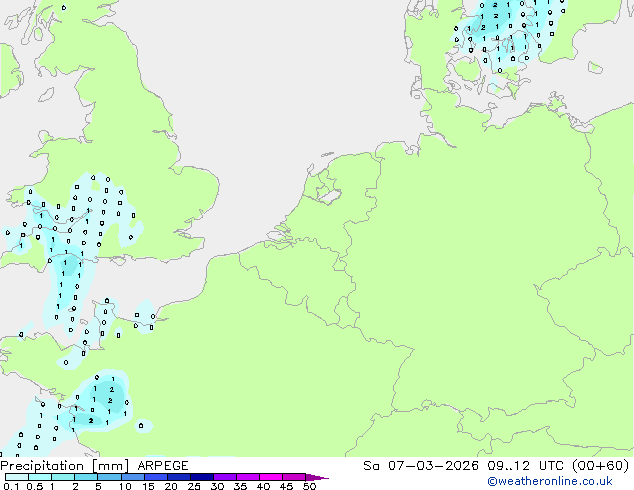Click the ARPEGE model name label
This screenshot has width=634, height=490.
click(163, 466)
